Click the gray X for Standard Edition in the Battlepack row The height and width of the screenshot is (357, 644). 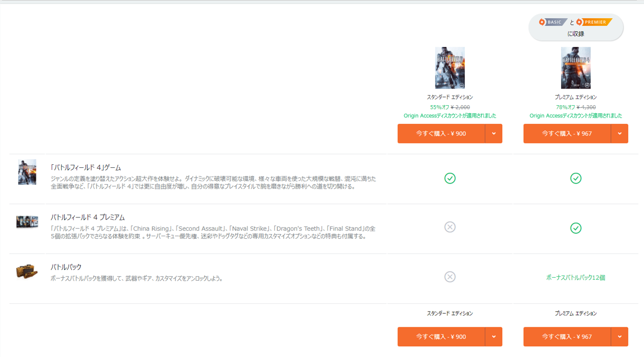point(450,277)
